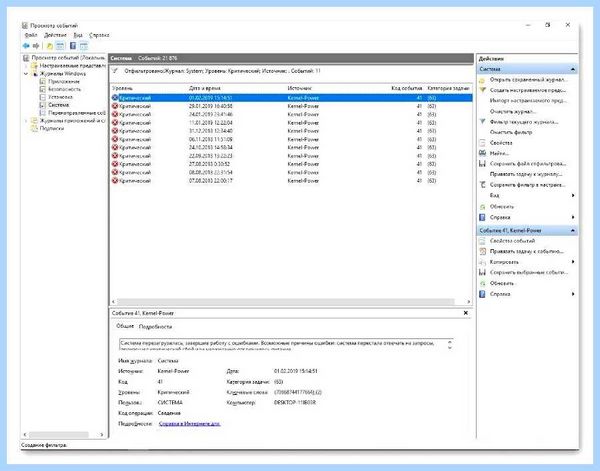600x471 pixels.
Task: Select the event dated 31.12.2018 12:34:40
Action: [x=291, y=131]
